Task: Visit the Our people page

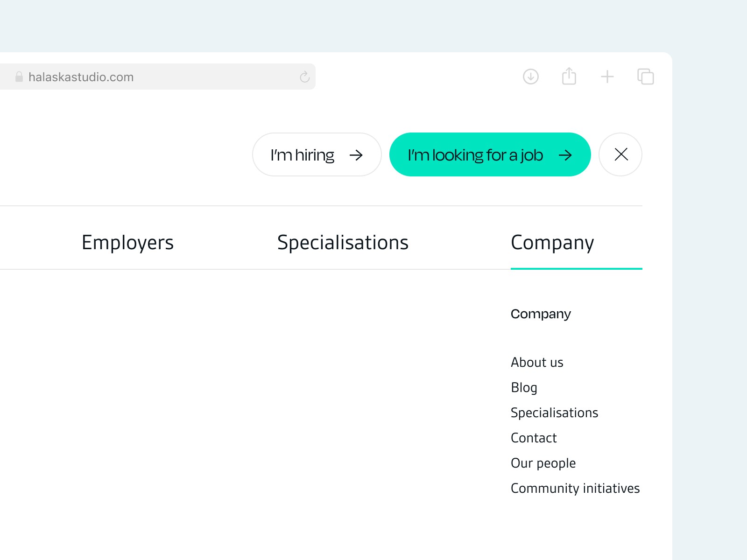Action: click(x=543, y=463)
